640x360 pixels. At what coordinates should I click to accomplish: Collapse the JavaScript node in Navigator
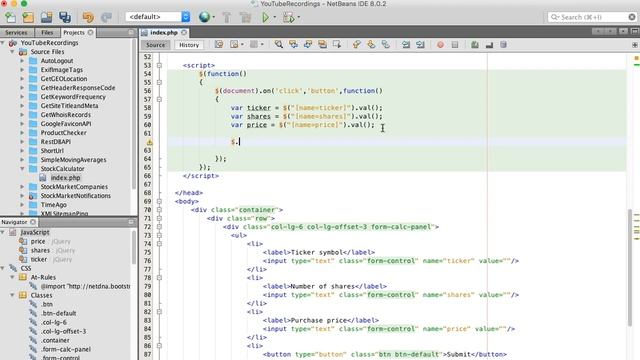click(3, 232)
